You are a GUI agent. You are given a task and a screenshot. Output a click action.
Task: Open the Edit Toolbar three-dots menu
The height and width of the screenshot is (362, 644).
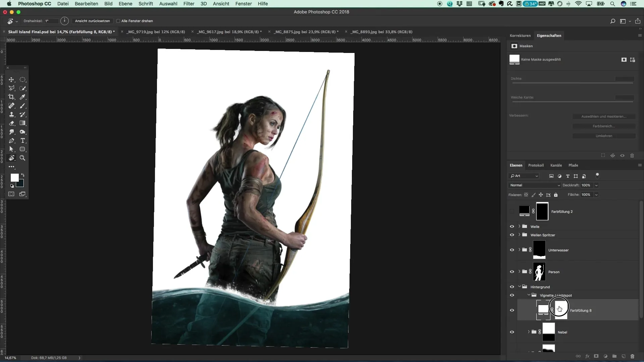click(11, 167)
